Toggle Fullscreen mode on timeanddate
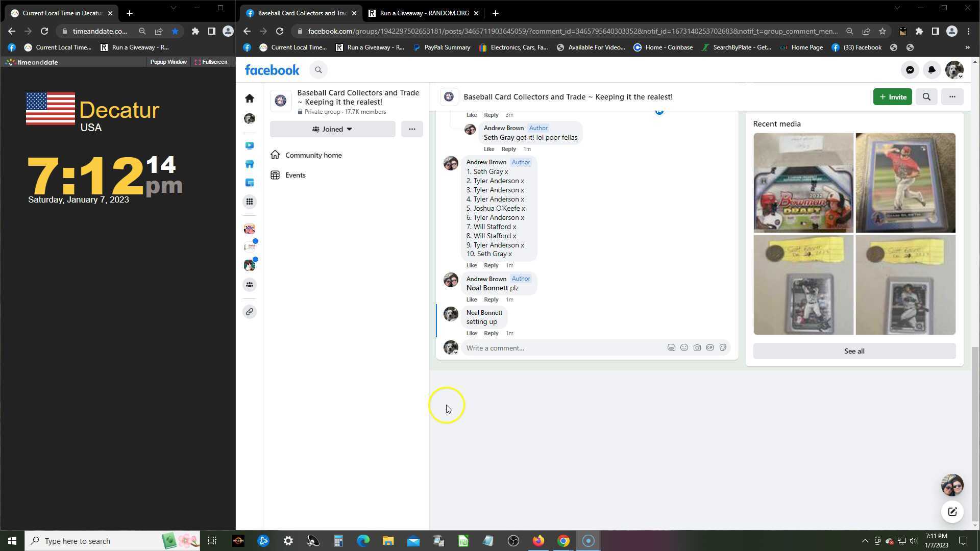Viewport: 980px width, 551px height. pyautogui.click(x=211, y=62)
